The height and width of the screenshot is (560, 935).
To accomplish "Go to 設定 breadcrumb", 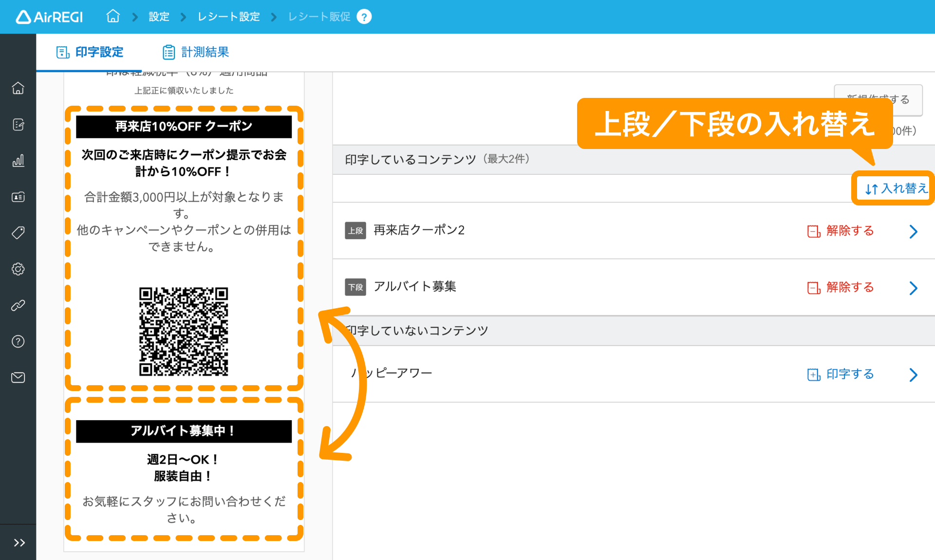I will pos(159,17).
